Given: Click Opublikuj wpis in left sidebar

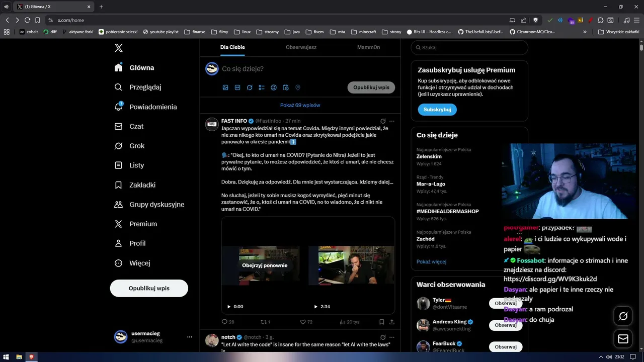Looking at the screenshot, I should tap(149, 288).
